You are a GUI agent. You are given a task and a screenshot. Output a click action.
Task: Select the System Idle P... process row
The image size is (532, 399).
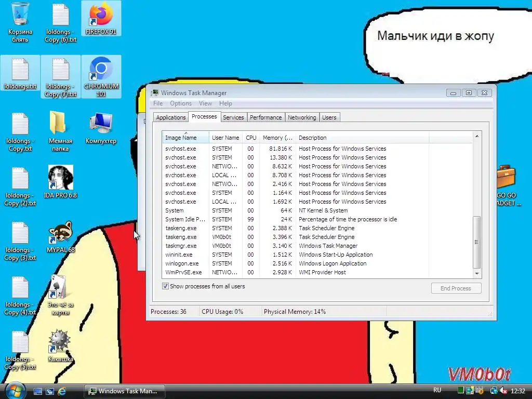pyautogui.click(x=317, y=219)
